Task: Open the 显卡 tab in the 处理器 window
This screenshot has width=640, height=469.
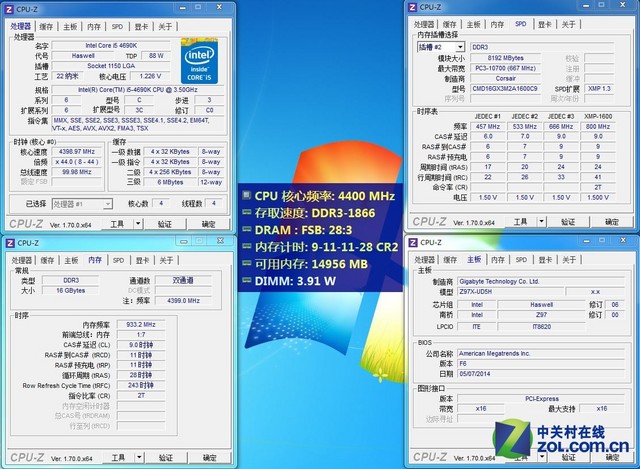Action: (x=141, y=27)
